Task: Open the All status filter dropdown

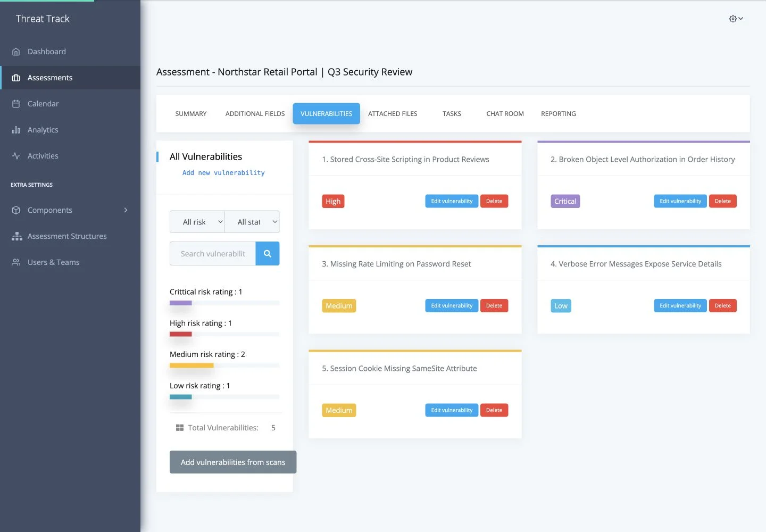Action: pos(252,222)
